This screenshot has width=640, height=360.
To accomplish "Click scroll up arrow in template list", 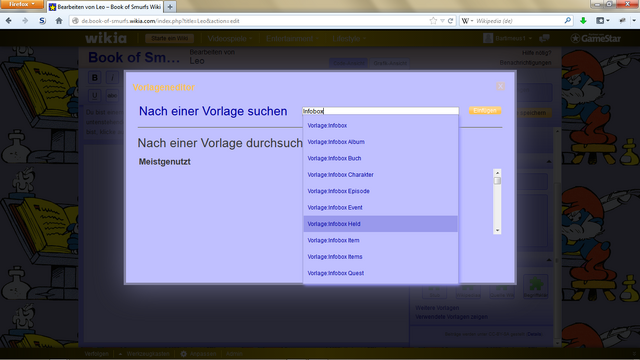I will (x=497, y=173).
